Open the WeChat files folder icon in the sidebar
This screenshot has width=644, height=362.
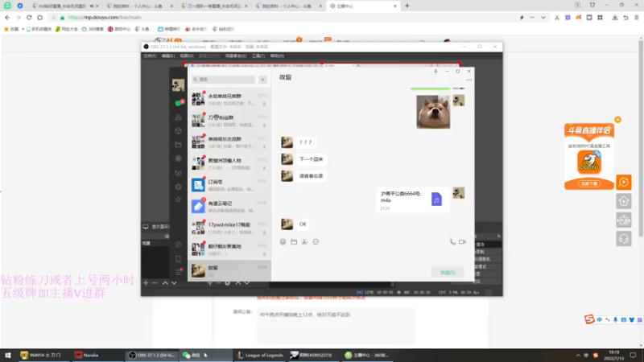point(178,145)
